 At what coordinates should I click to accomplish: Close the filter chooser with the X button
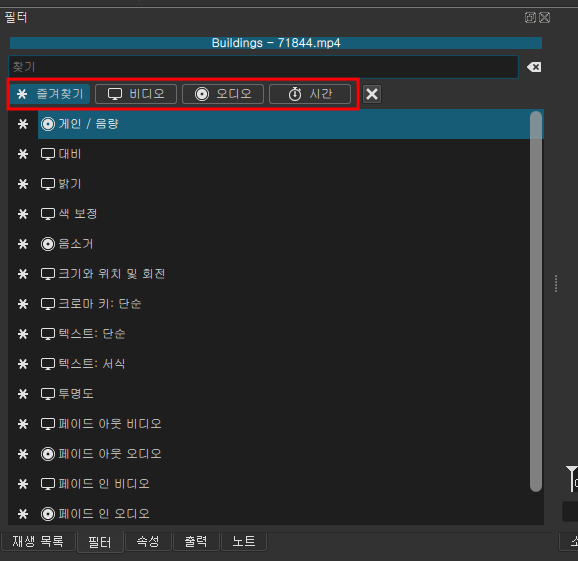[372, 94]
